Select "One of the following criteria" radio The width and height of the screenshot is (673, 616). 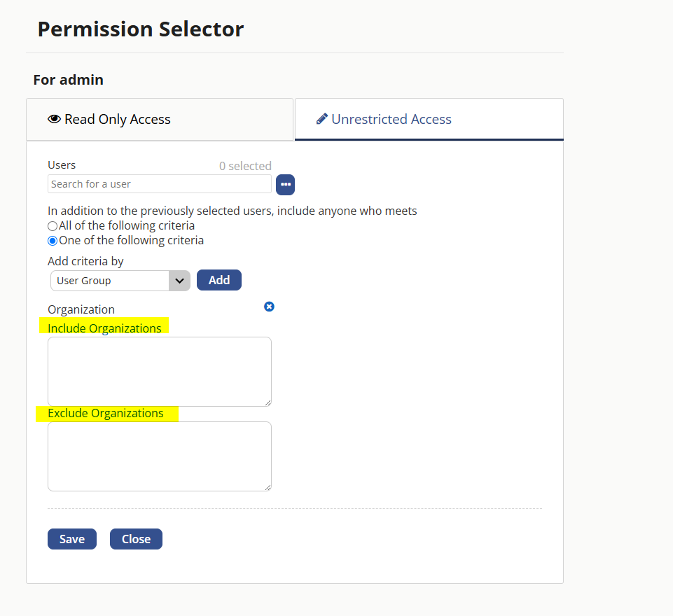point(53,241)
